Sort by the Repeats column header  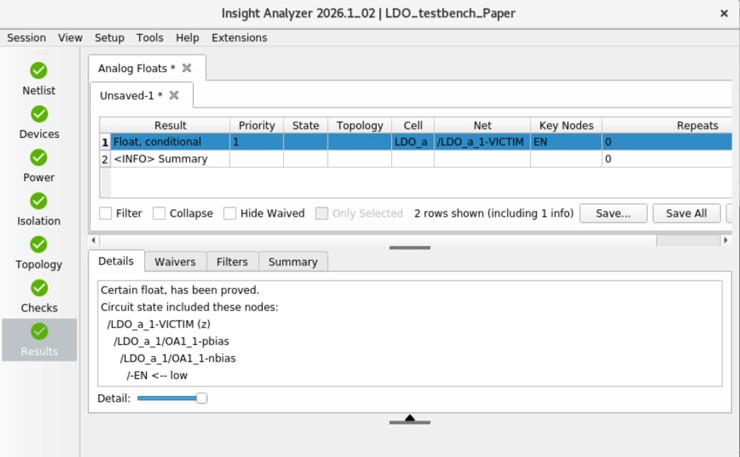click(667, 126)
